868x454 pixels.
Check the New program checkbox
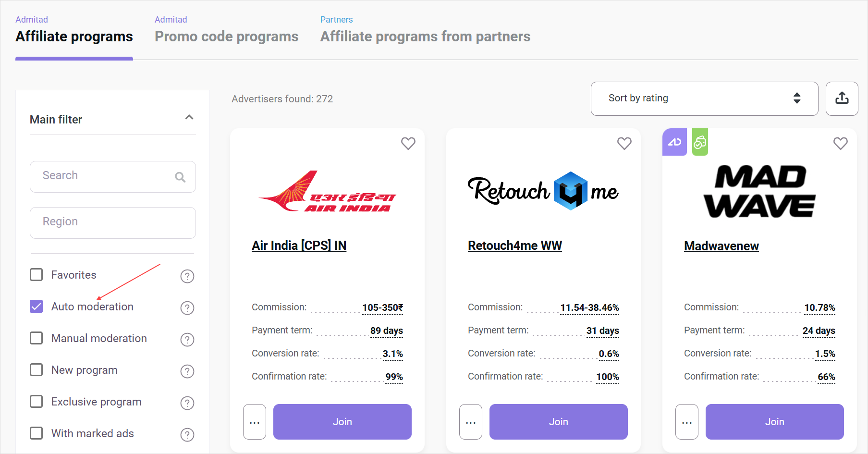click(x=37, y=370)
